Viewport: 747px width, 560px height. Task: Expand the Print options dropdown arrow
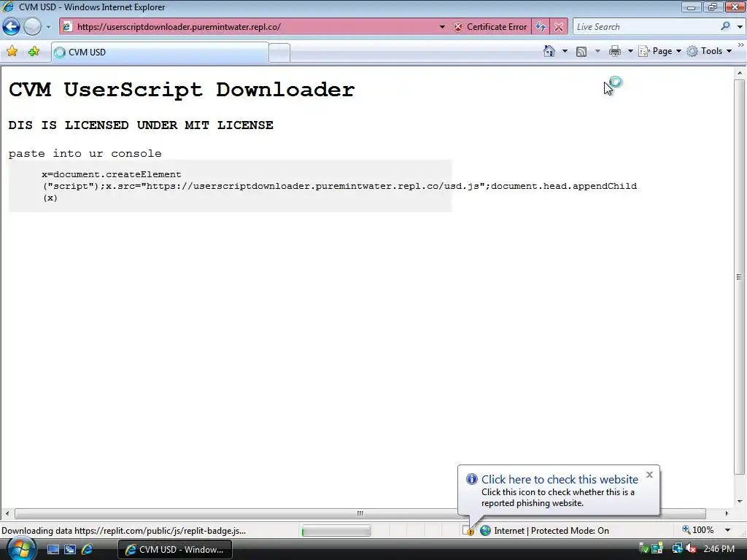(x=630, y=51)
